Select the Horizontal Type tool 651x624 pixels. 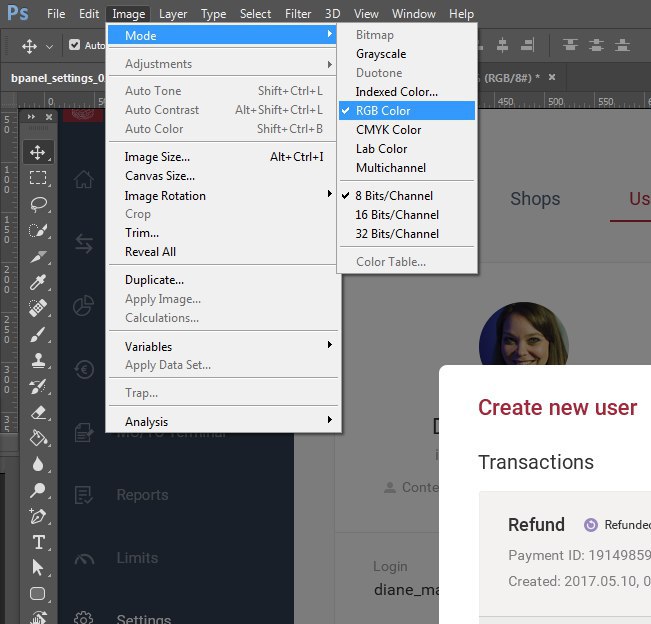pyautogui.click(x=39, y=542)
